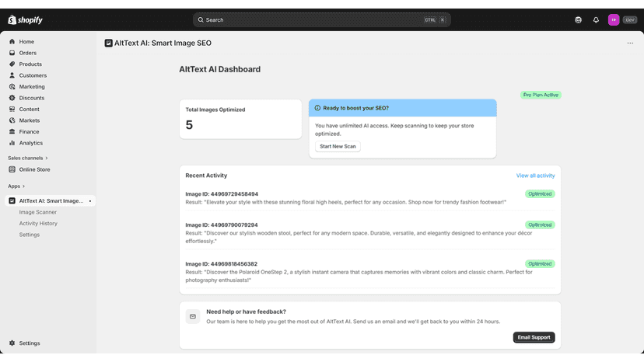Click the Marketing target icon
Image resolution: width=644 pixels, height=362 pixels.
click(12, 86)
